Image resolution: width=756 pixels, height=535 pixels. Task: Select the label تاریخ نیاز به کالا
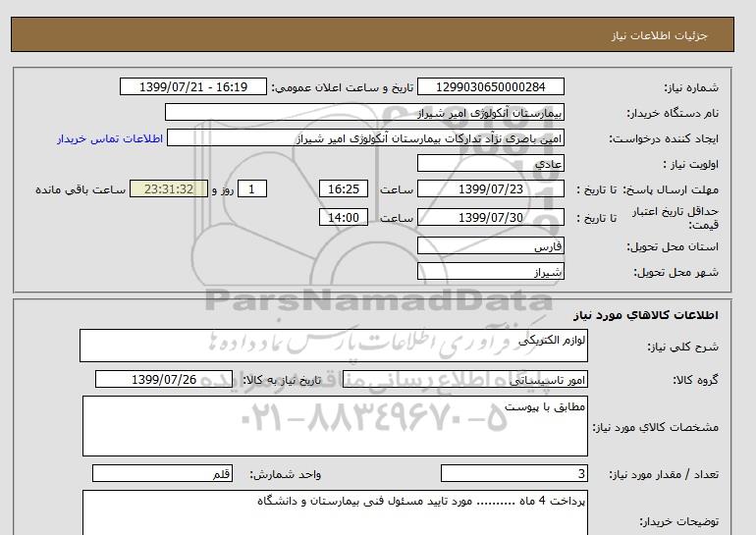tap(282, 380)
